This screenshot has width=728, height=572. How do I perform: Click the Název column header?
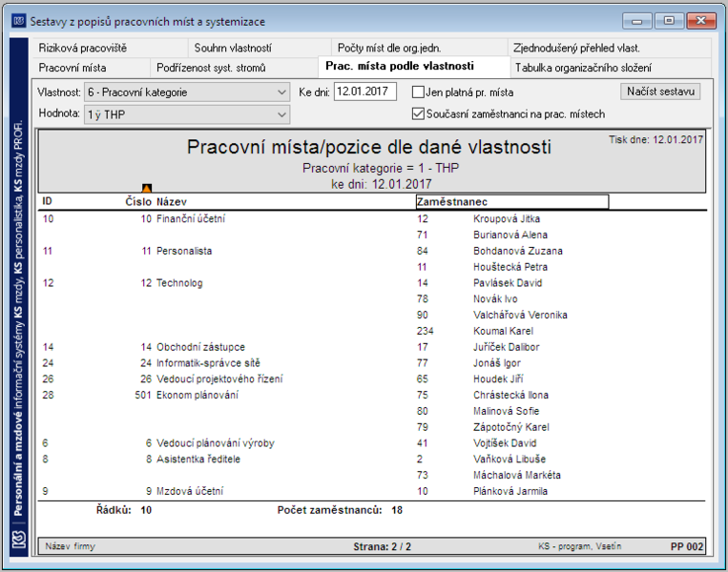coord(172,202)
